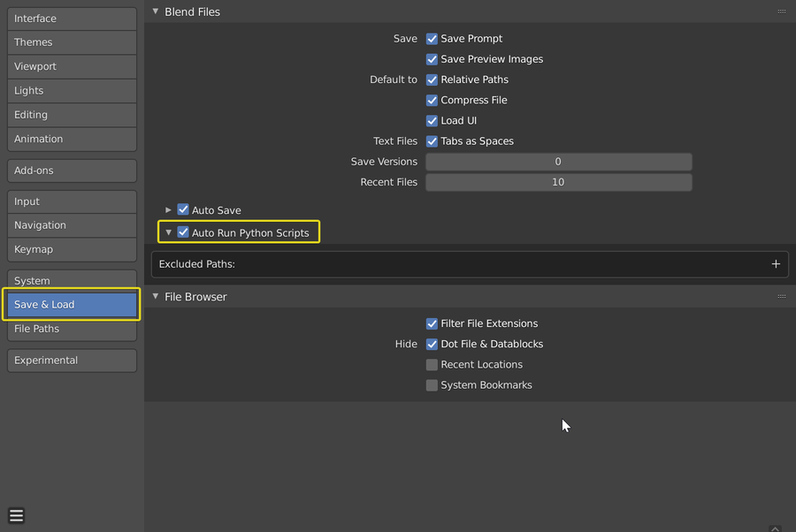This screenshot has width=796, height=532.
Task: Enable Recent Locations hiding
Action: click(432, 365)
